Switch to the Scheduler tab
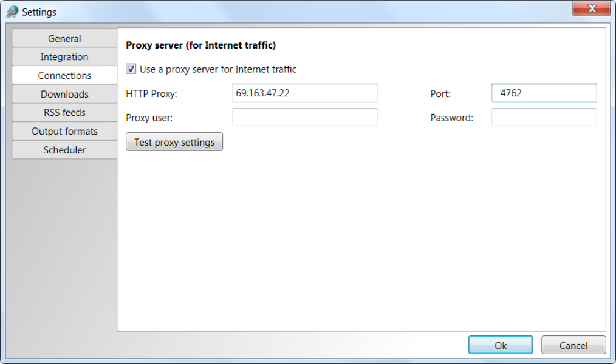This screenshot has height=364, width=616. (x=64, y=150)
